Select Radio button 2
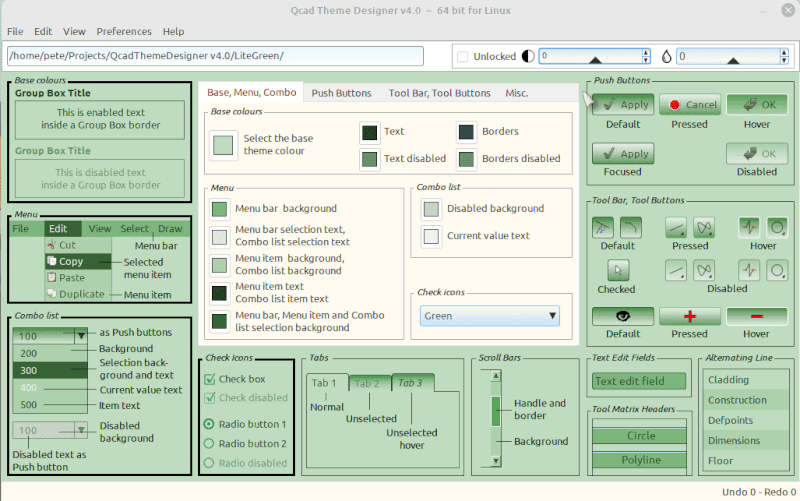The width and height of the screenshot is (800, 501). pos(209,443)
